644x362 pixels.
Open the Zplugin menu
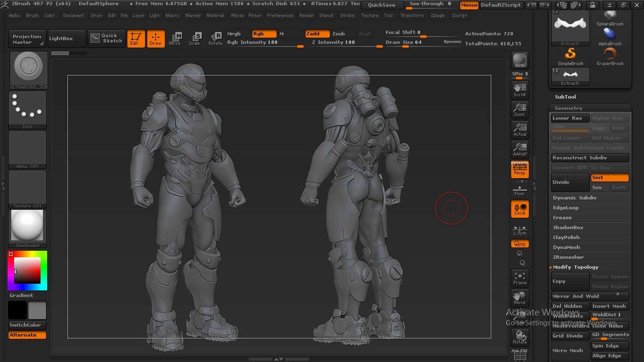[438, 16]
